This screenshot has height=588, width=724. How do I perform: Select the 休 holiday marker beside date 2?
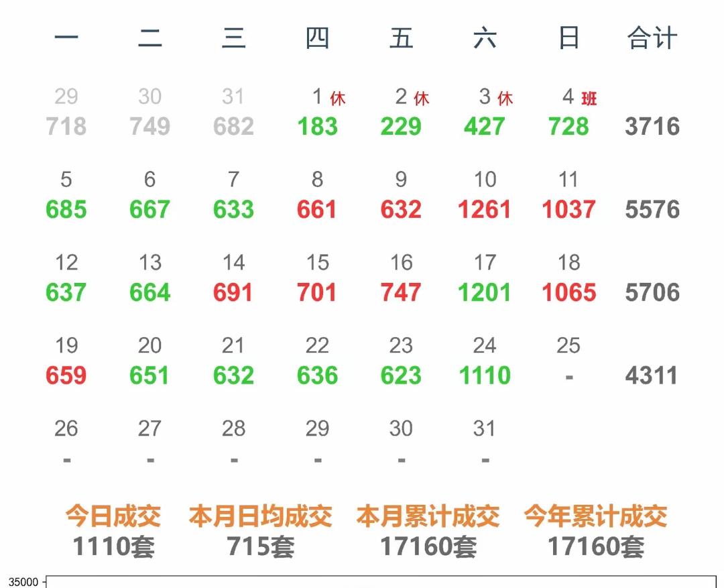422,98
